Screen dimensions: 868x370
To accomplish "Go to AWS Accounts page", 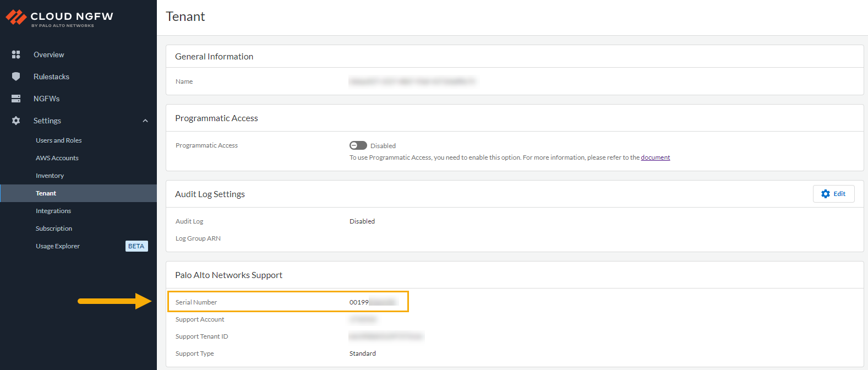I will point(57,158).
